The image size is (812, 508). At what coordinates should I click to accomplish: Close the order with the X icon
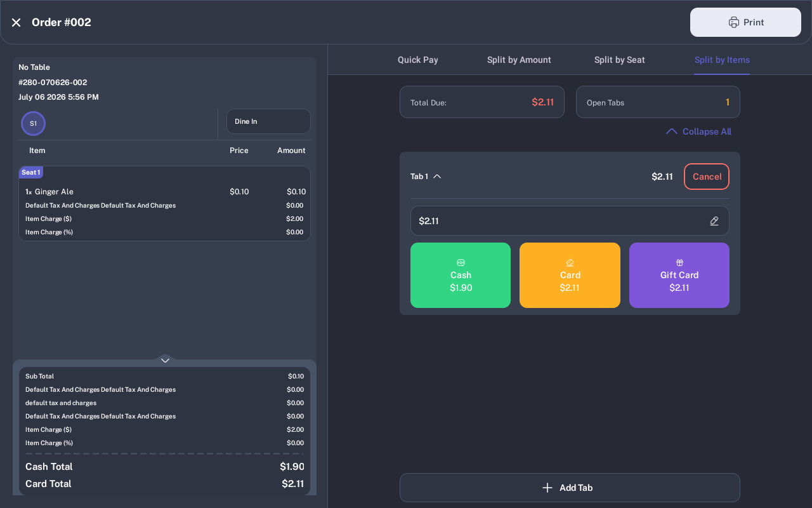coord(16,22)
